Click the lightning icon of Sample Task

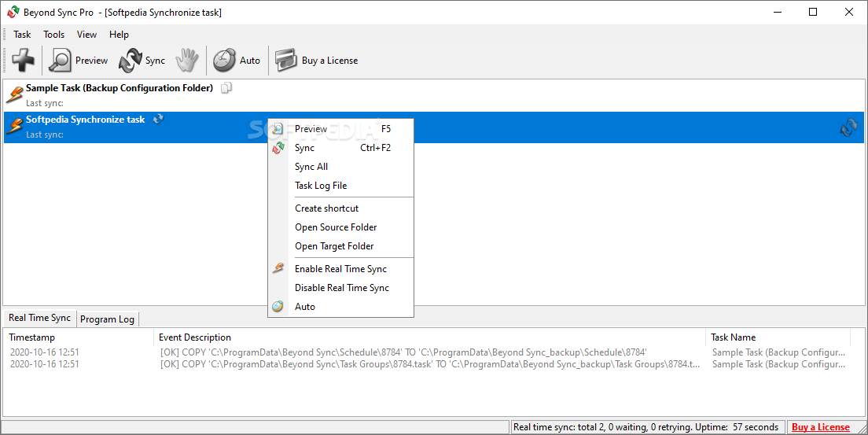[14, 94]
